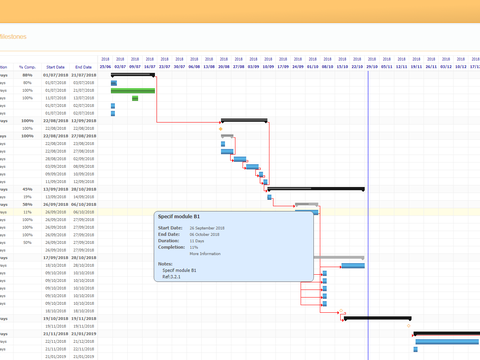The width and height of the screenshot is (480, 360).
Task: Click the 25/06 week header in the timeline
Action: tap(105, 67)
